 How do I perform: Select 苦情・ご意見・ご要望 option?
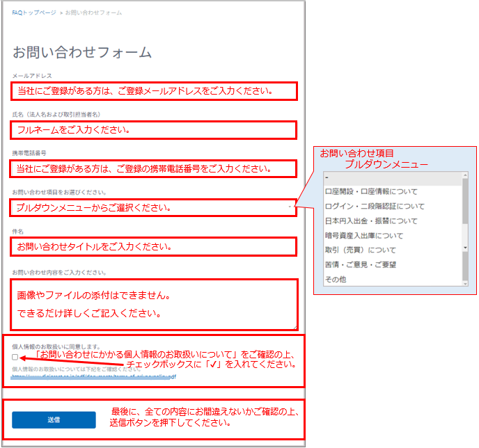[x=393, y=264]
